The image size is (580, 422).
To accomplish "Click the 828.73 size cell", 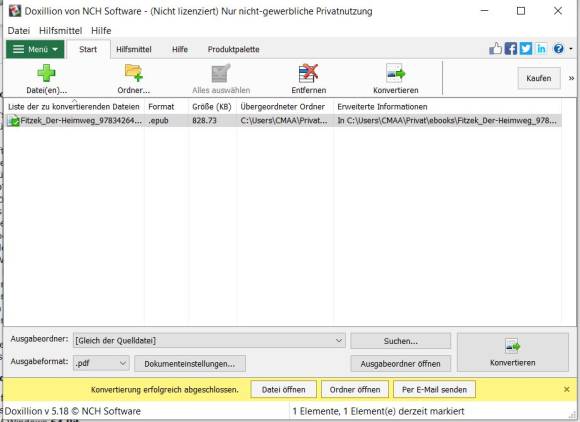I will 204,121.
